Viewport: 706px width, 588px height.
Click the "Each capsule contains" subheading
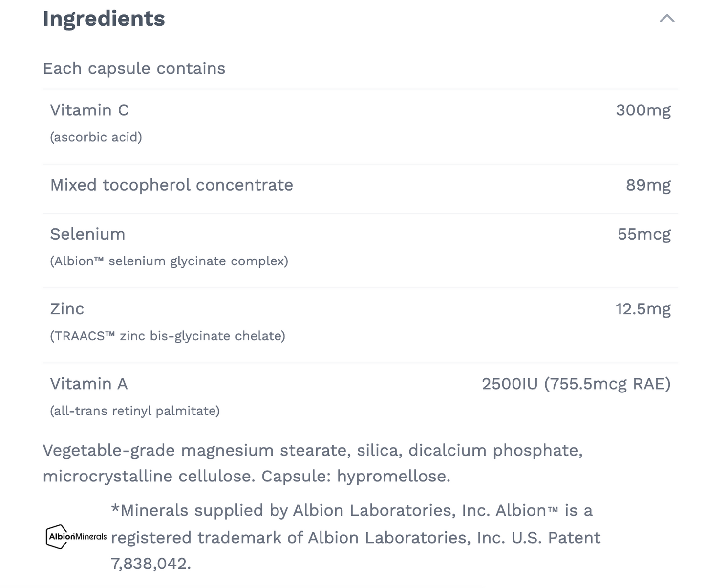coord(134,68)
